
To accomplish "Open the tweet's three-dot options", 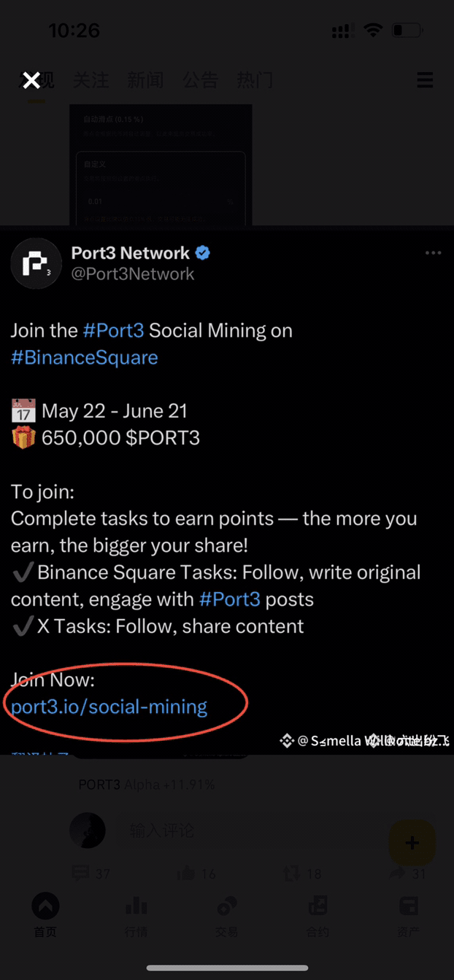I will [433, 253].
